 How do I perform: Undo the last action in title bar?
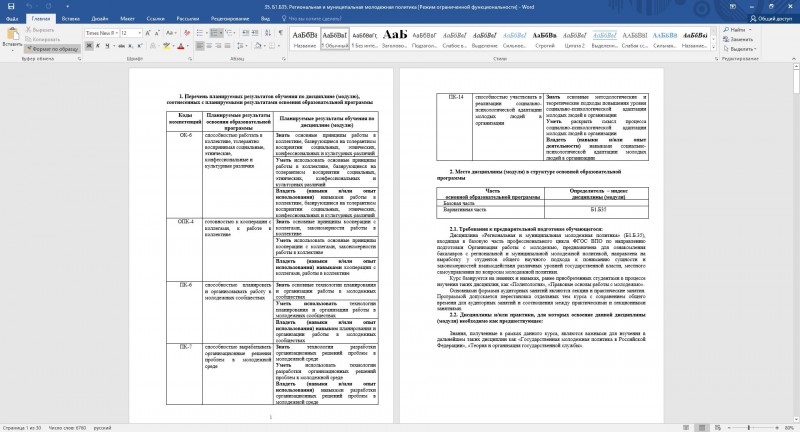(x=29, y=7)
